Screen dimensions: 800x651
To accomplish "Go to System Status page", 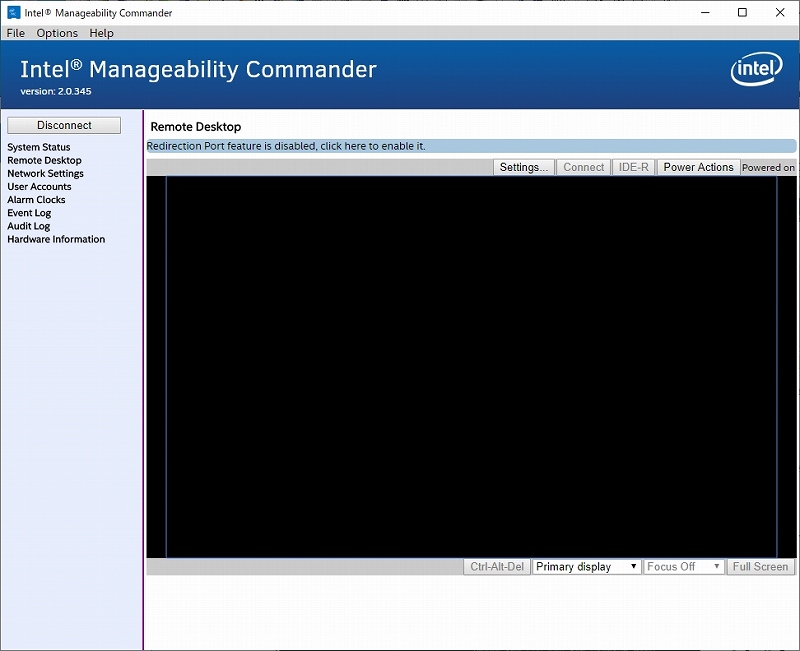I will [39, 147].
